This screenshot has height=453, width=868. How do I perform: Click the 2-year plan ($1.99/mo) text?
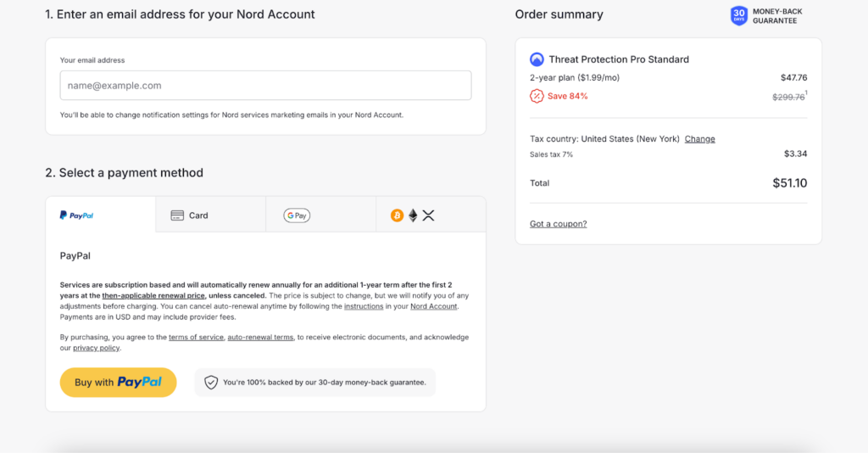coord(575,77)
